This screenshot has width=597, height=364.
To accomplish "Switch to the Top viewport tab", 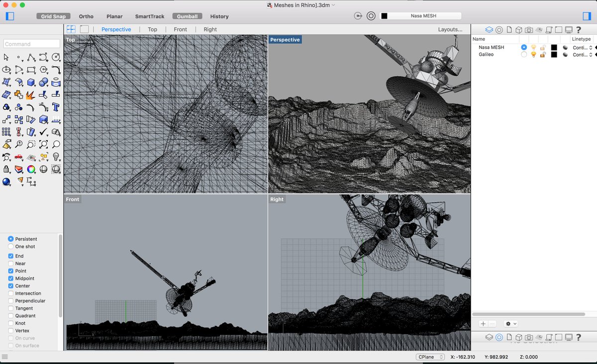I will [x=152, y=29].
